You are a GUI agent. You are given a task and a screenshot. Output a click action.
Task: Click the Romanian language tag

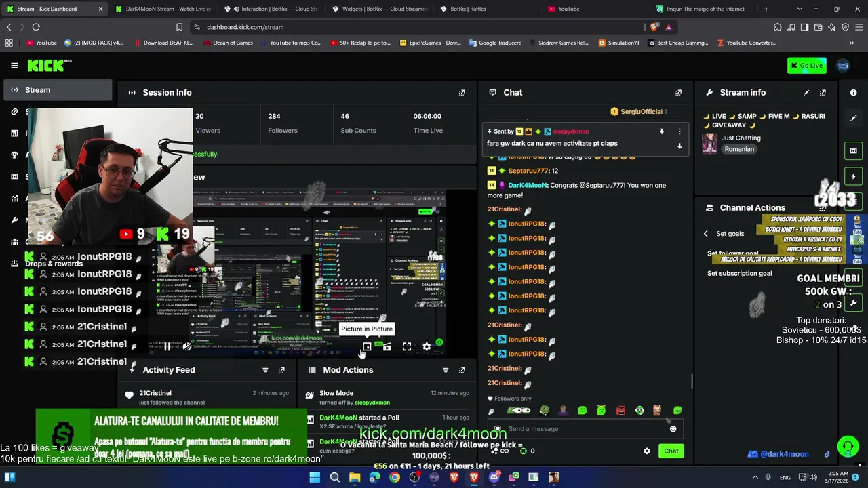point(739,149)
